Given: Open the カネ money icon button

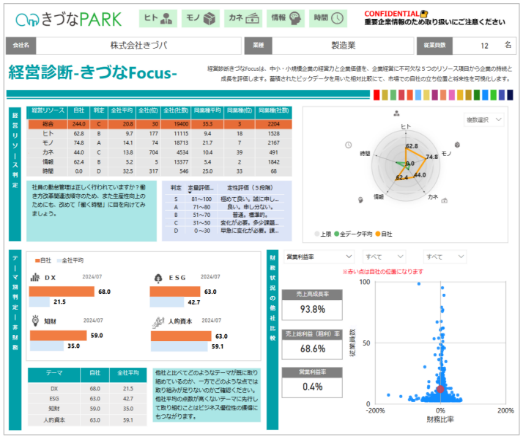Looking at the screenshot, I should click(243, 18).
